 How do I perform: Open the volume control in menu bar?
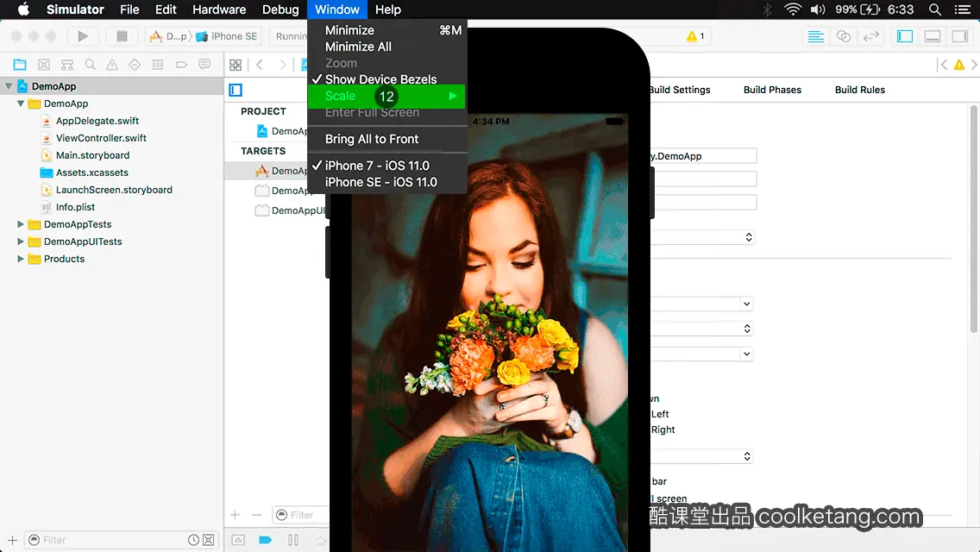pos(818,9)
